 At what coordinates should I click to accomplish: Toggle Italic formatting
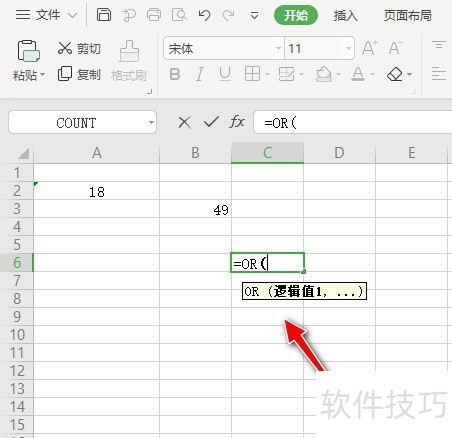tap(200, 74)
